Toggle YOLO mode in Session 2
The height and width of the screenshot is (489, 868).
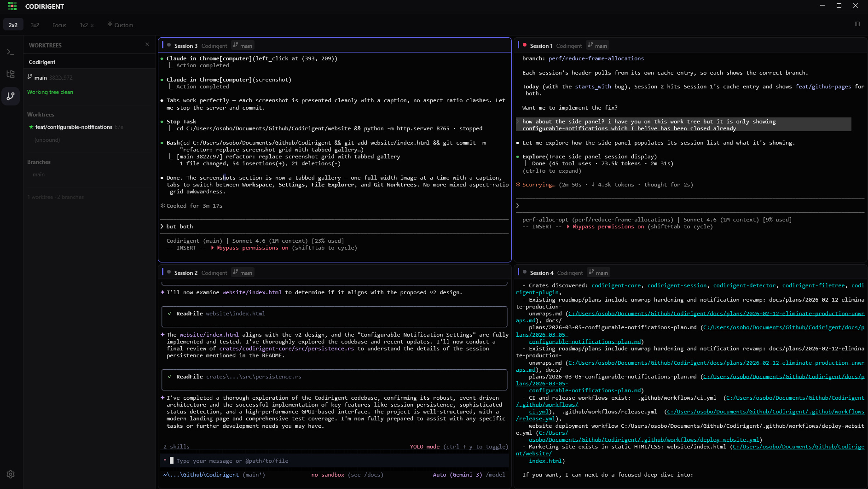point(424,446)
